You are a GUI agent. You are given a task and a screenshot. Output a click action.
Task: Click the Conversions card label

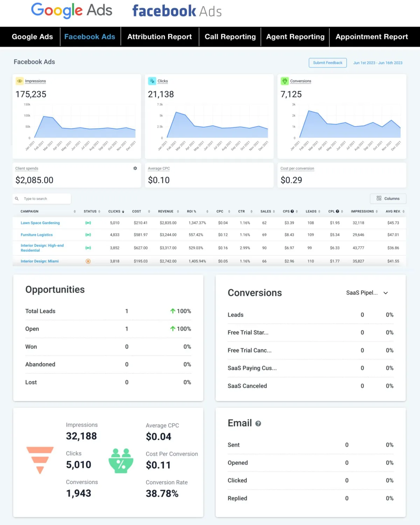pyautogui.click(x=301, y=81)
